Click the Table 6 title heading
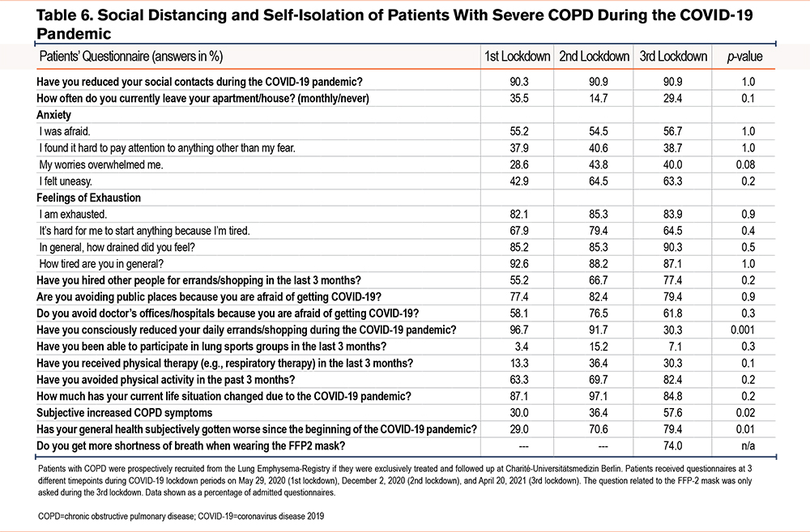 (394, 23)
